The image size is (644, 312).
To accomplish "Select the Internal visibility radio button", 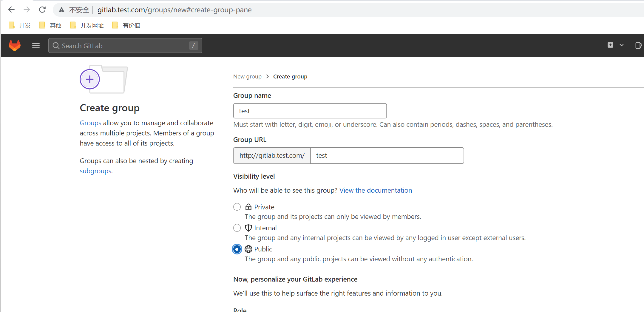I will coord(237,228).
